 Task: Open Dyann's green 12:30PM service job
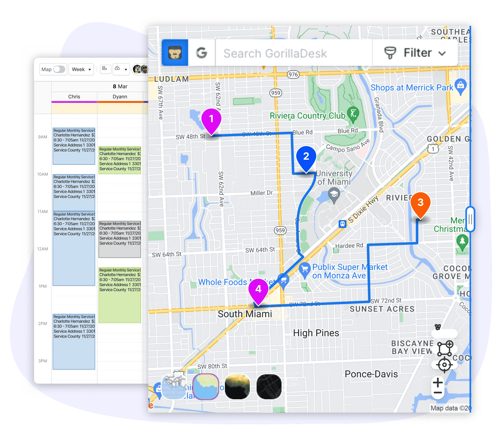click(x=120, y=295)
